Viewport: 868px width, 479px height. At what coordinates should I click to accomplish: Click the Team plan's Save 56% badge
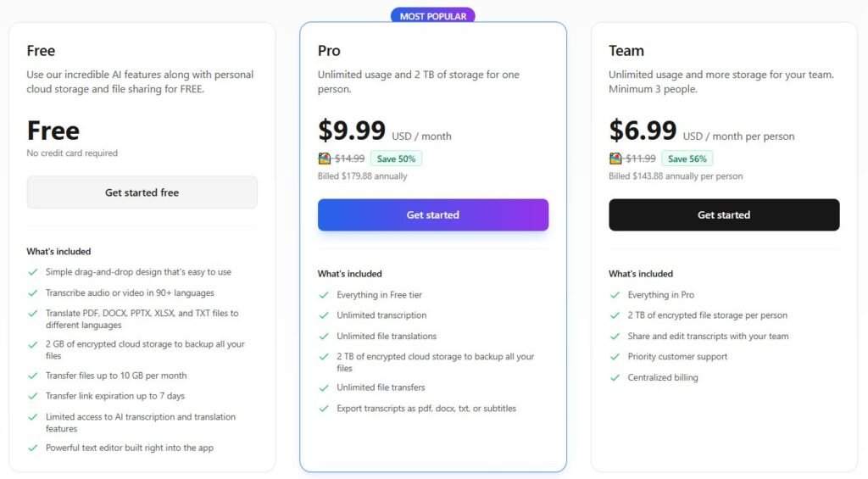coord(687,159)
